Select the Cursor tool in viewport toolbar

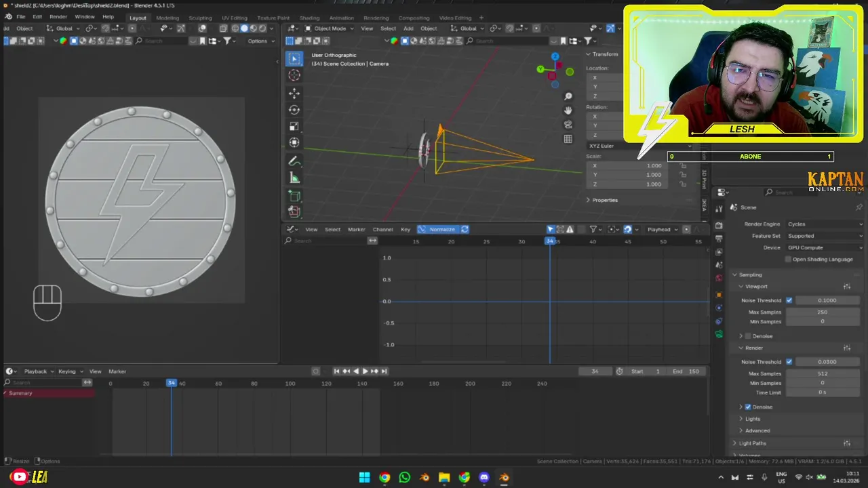(294, 75)
